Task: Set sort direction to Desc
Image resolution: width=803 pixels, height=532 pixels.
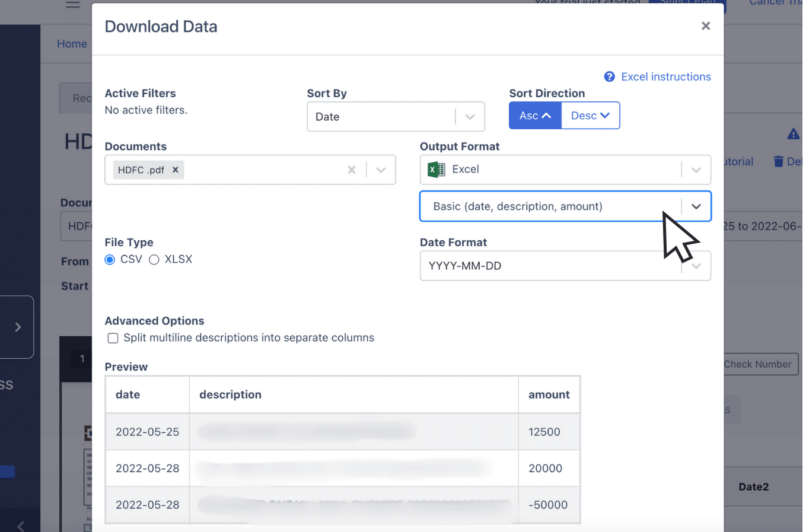Action: tap(590, 116)
